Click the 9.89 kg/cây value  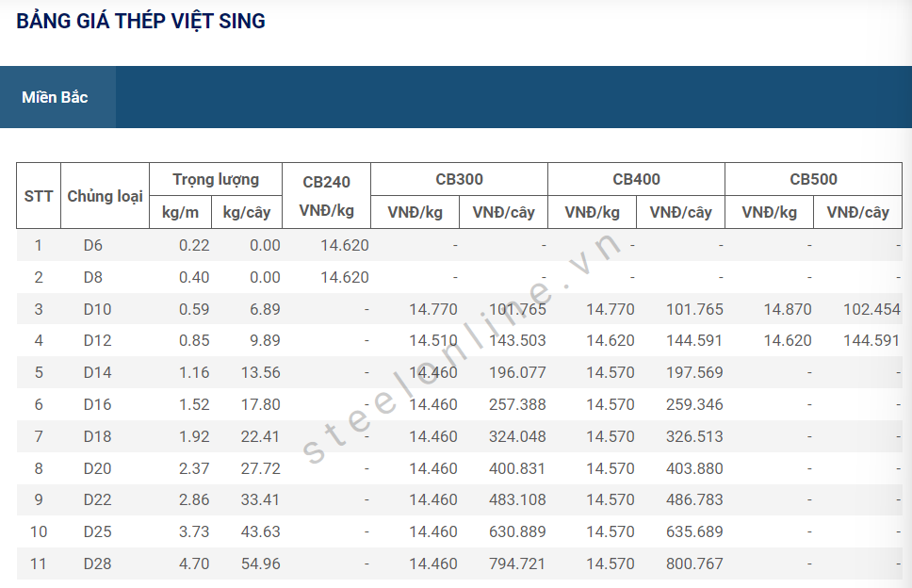coord(266,341)
